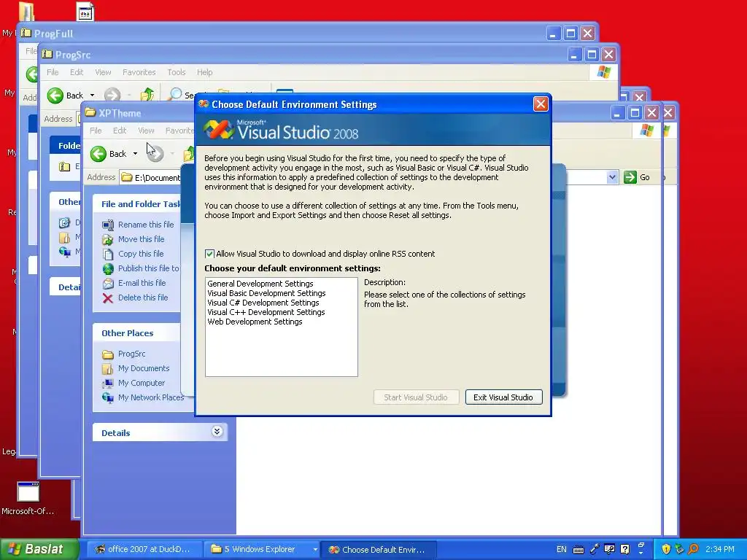Click keyboard icon in language bar
This screenshot has width=747, height=560.
(578, 550)
